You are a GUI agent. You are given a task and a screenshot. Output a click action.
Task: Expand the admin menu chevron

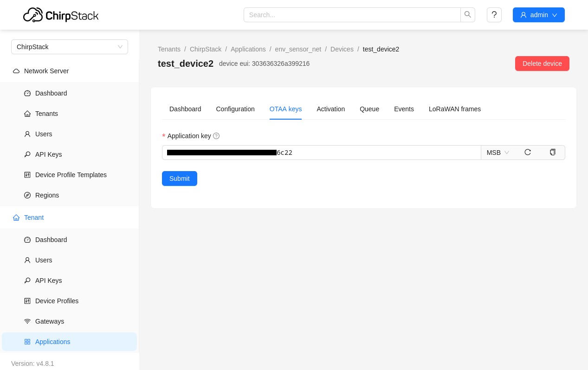coord(555,15)
